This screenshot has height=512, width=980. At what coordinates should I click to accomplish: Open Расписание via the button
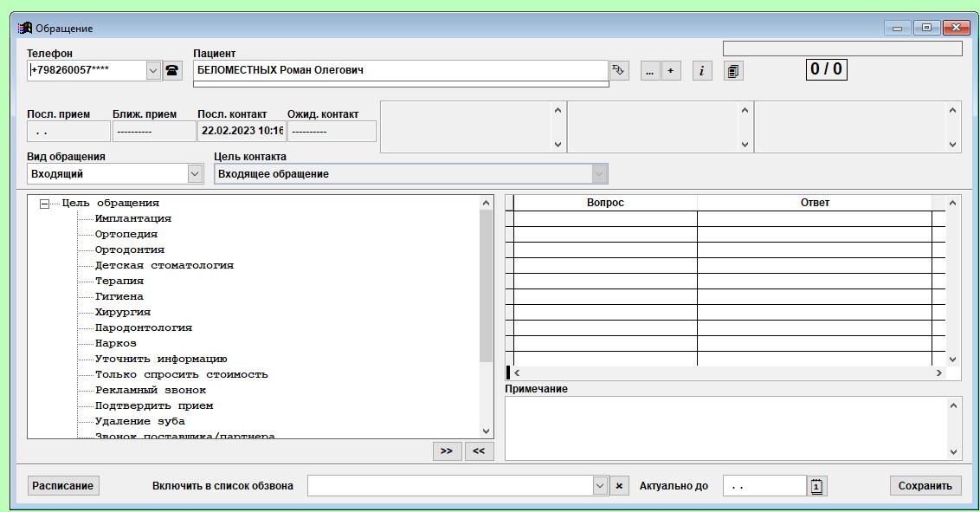coord(63,486)
